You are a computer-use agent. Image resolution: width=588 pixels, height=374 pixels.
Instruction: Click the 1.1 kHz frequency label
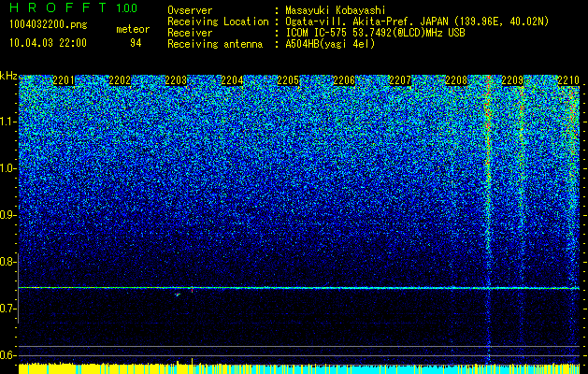pyautogui.click(x=7, y=122)
